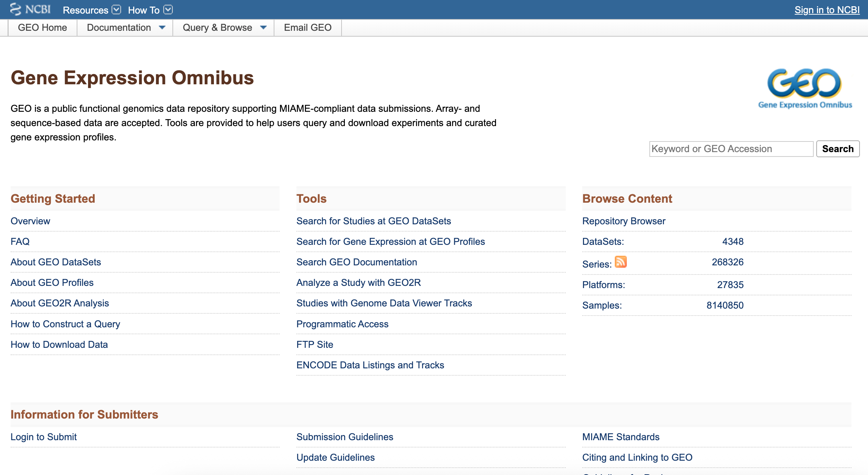View the DataSets count 4348
This screenshot has height=475, width=868.
(732, 242)
